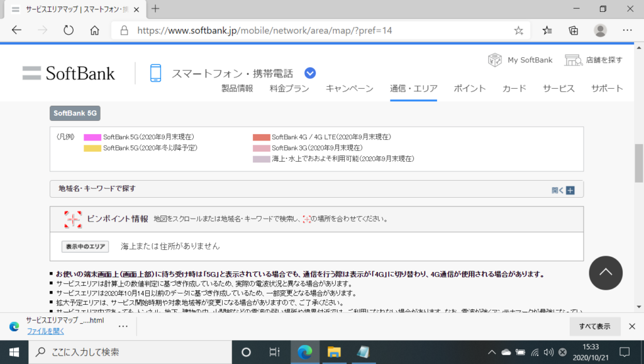Open the サービス menu
This screenshot has height=364, width=644.
tap(558, 88)
